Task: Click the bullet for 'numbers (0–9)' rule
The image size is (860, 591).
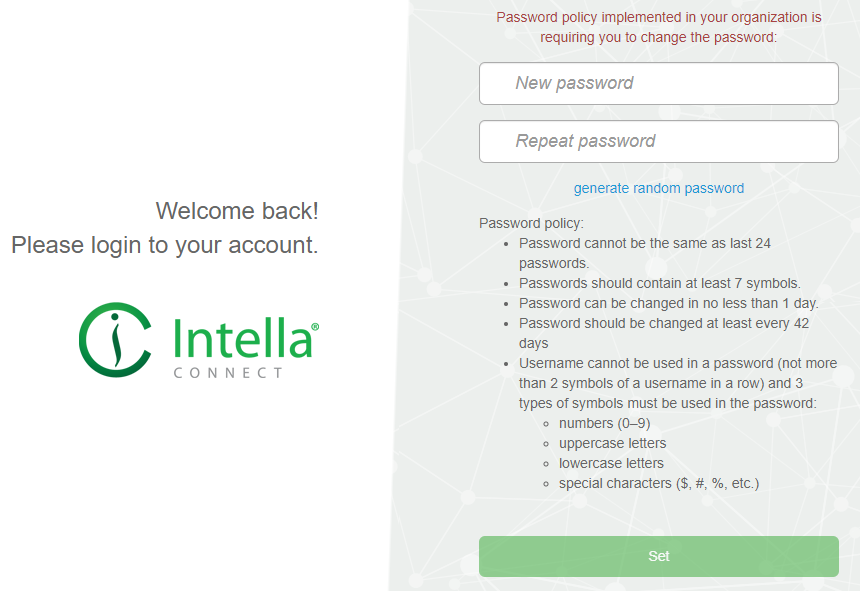Action: click(x=544, y=423)
